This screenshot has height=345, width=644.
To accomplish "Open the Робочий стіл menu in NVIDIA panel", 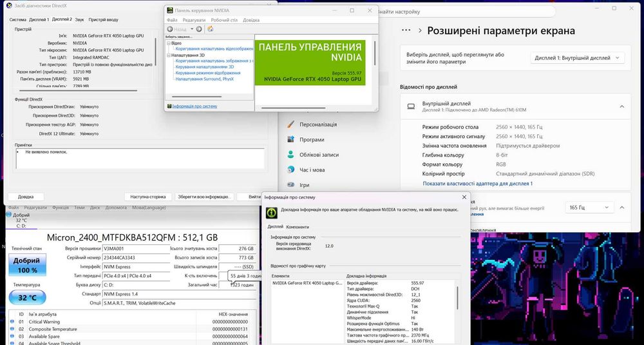I will (x=224, y=20).
